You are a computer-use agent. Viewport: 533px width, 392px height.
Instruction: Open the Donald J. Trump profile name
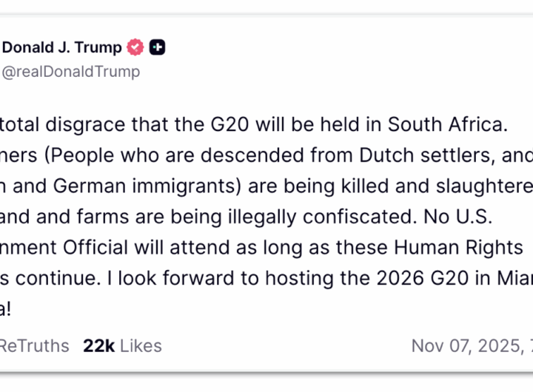click(x=62, y=48)
